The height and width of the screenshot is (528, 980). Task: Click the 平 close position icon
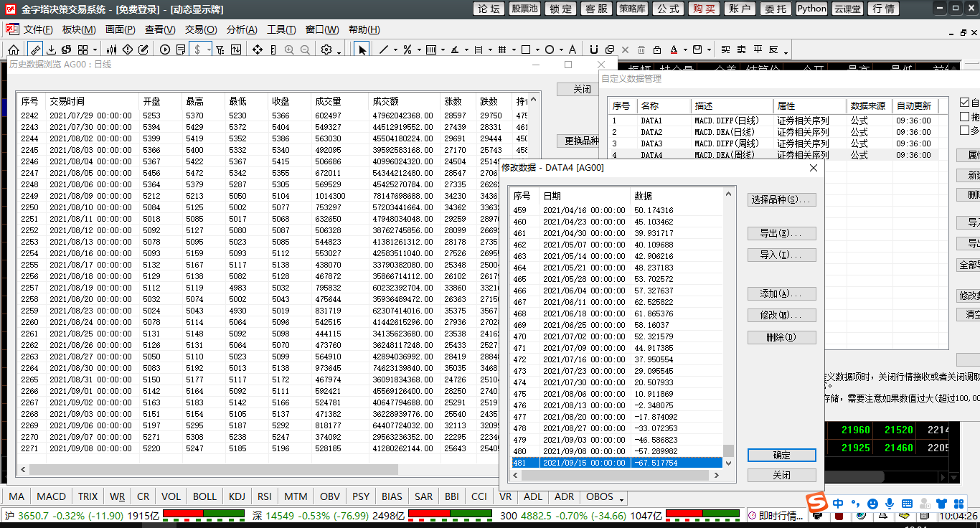pos(758,49)
